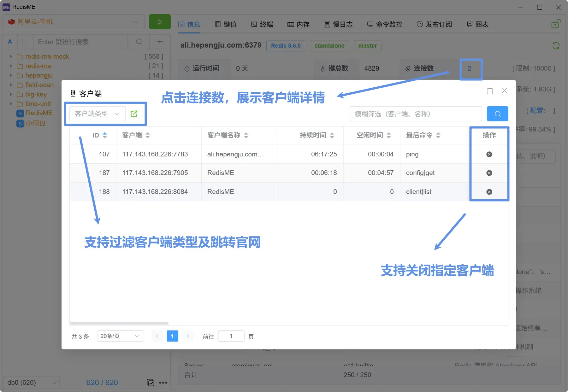Open the 客户端类型 filter dropdown

[97, 114]
